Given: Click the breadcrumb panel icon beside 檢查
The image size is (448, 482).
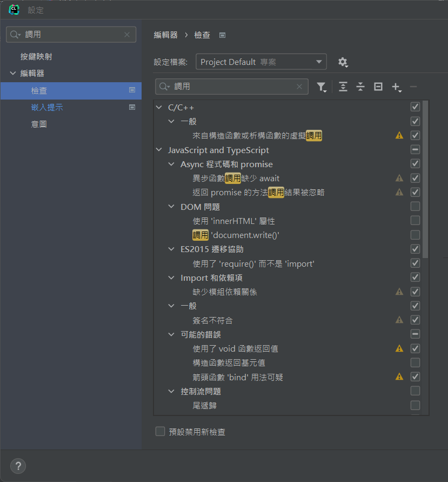Looking at the screenshot, I should coord(222,34).
